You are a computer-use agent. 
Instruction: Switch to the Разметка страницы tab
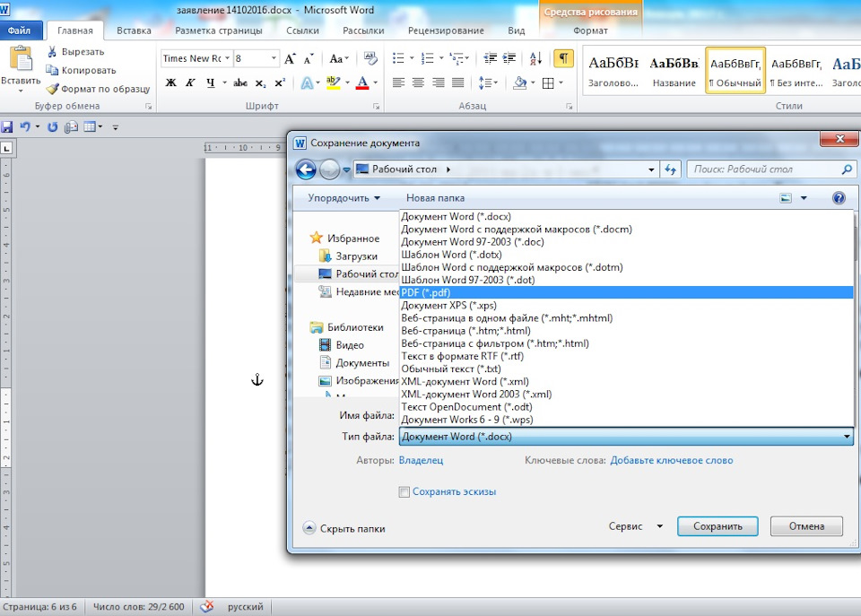(219, 30)
